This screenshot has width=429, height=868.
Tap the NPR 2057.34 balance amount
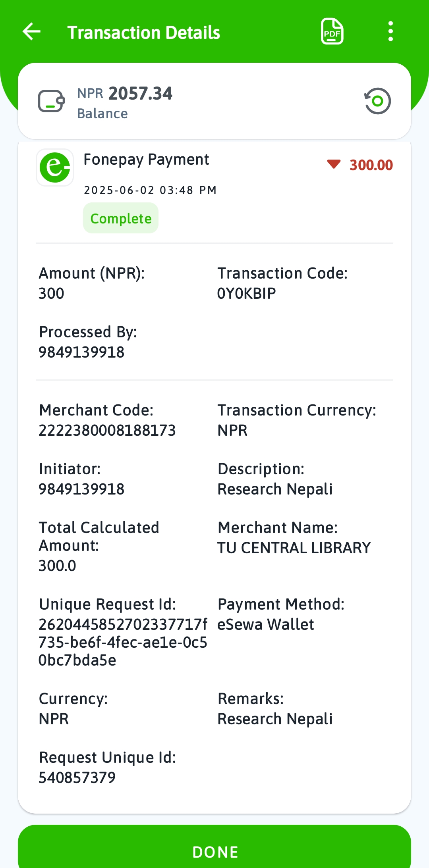point(125,94)
